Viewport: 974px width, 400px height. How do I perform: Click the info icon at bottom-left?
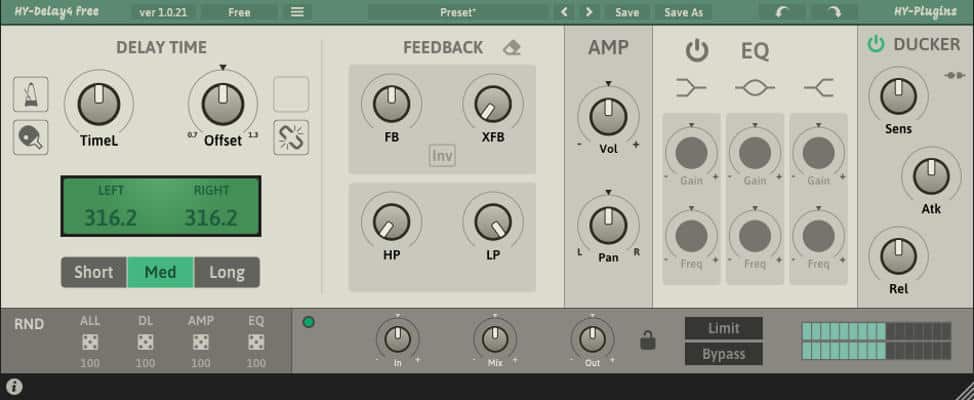point(14,386)
